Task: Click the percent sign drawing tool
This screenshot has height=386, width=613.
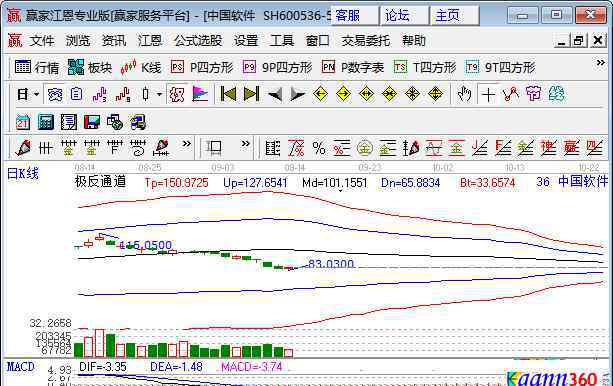Action: pos(319,149)
